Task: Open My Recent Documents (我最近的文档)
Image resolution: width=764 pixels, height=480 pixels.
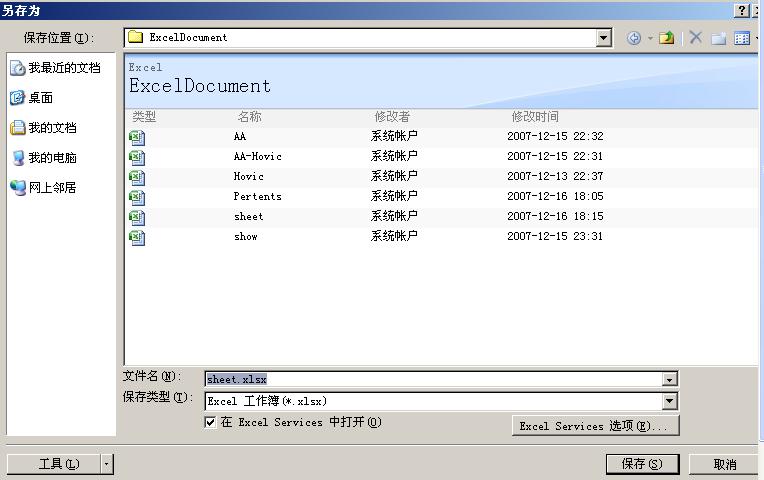Action: click(56, 68)
